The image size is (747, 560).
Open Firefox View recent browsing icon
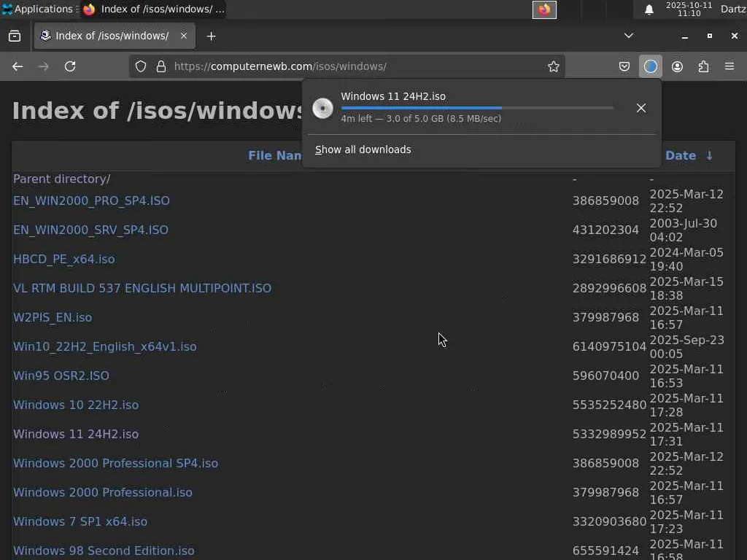pyautogui.click(x=15, y=36)
